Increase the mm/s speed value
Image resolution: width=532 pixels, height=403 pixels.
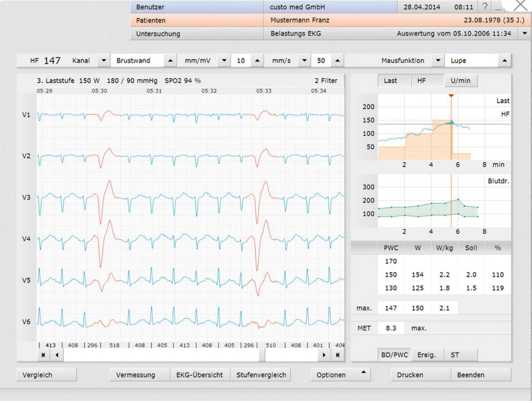337,60
